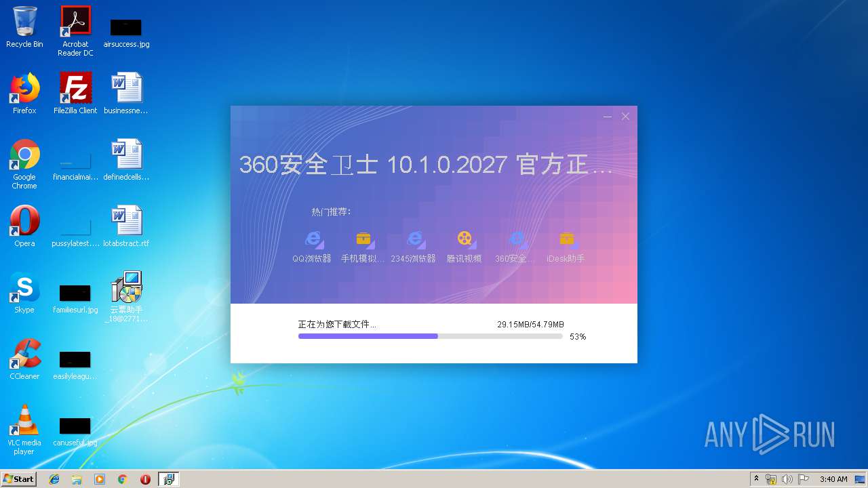Click the 热门推荐 label
The width and height of the screenshot is (868, 488).
coord(331,212)
